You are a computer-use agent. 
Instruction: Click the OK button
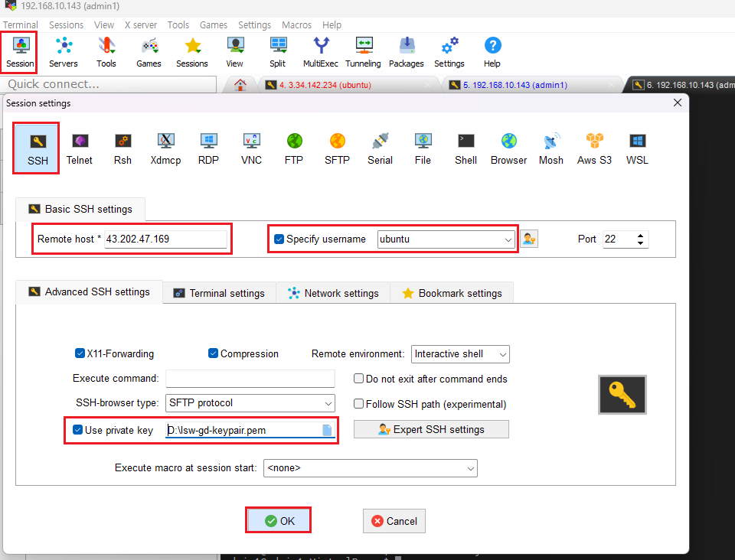278,521
